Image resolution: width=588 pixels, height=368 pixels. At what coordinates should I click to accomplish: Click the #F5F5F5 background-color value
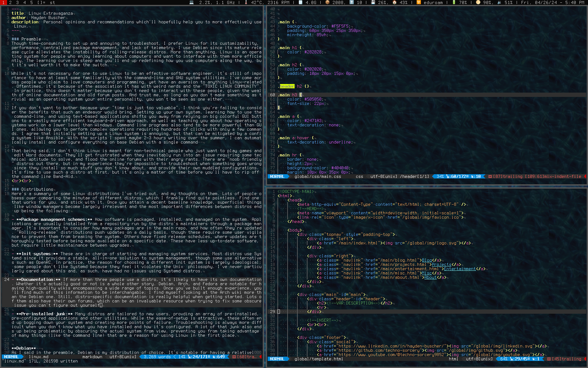(340, 26)
